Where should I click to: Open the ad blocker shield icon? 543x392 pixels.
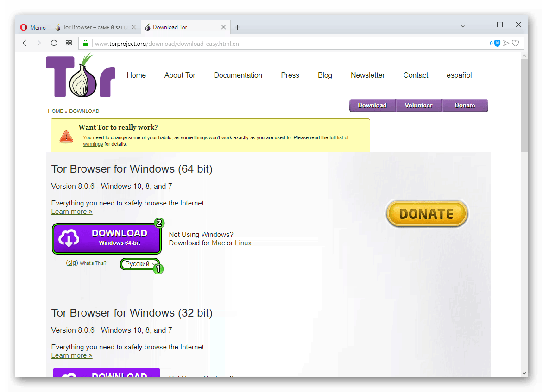pos(497,43)
